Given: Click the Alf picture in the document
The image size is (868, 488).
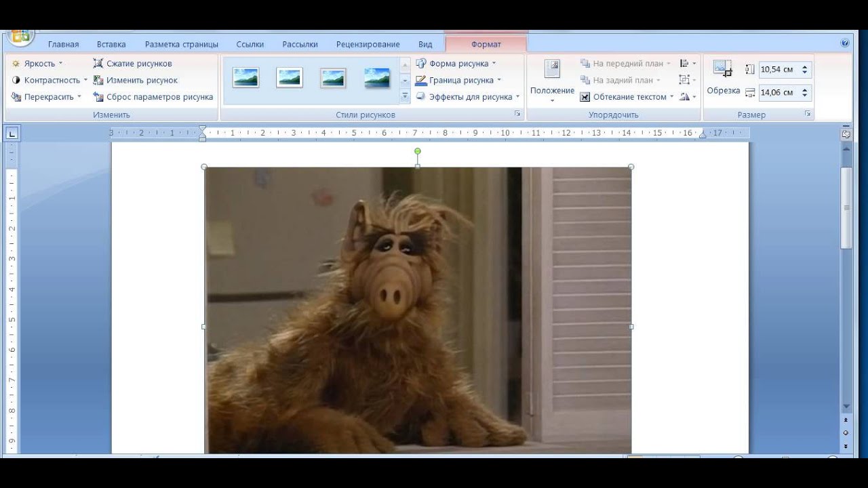Looking at the screenshot, I should pos(418,310).
